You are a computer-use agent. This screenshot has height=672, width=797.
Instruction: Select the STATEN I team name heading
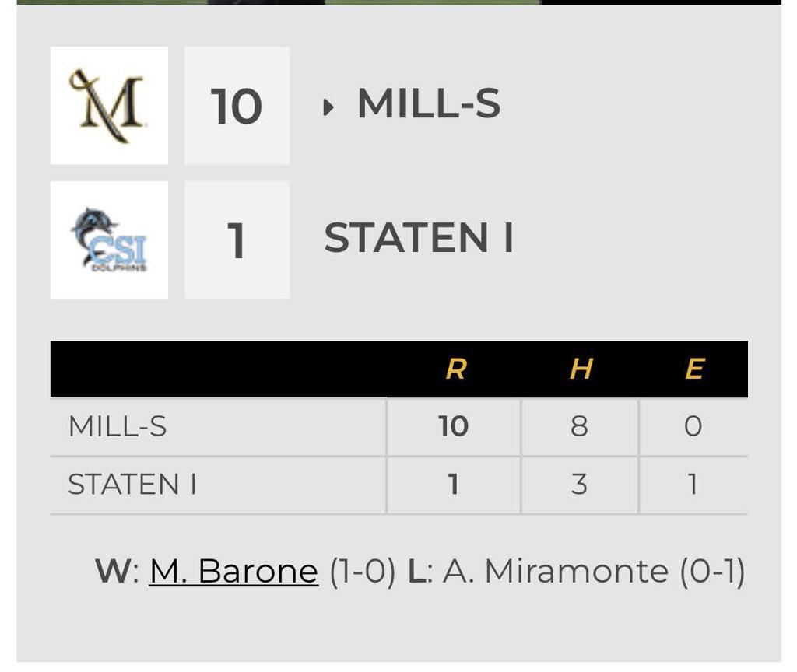(419, 238)
